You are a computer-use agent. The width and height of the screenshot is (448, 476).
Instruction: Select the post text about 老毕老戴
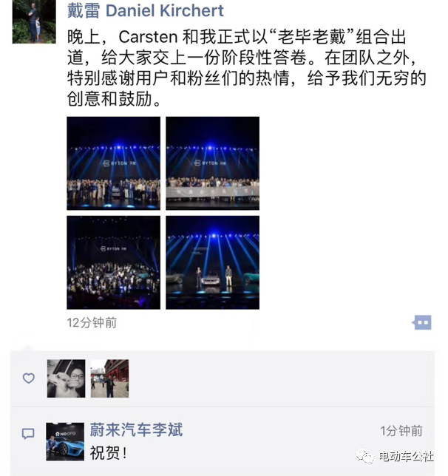coord(247,68)
